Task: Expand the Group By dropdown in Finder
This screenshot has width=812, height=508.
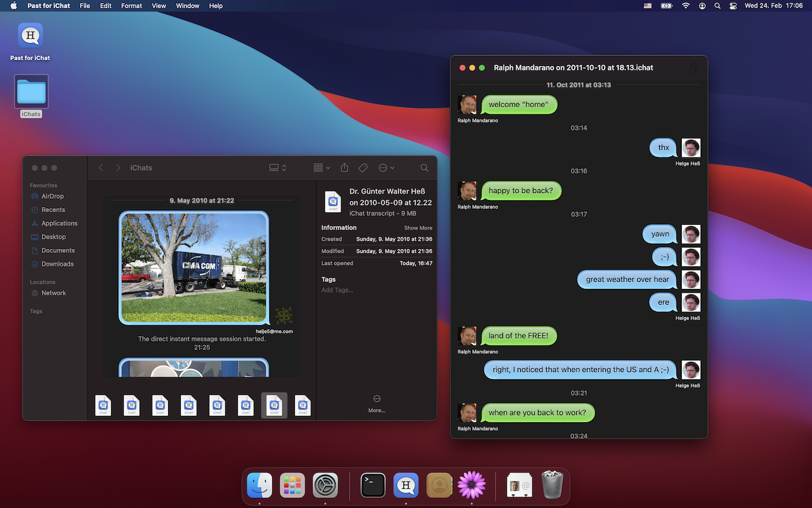Action: (x=322, y=168)
